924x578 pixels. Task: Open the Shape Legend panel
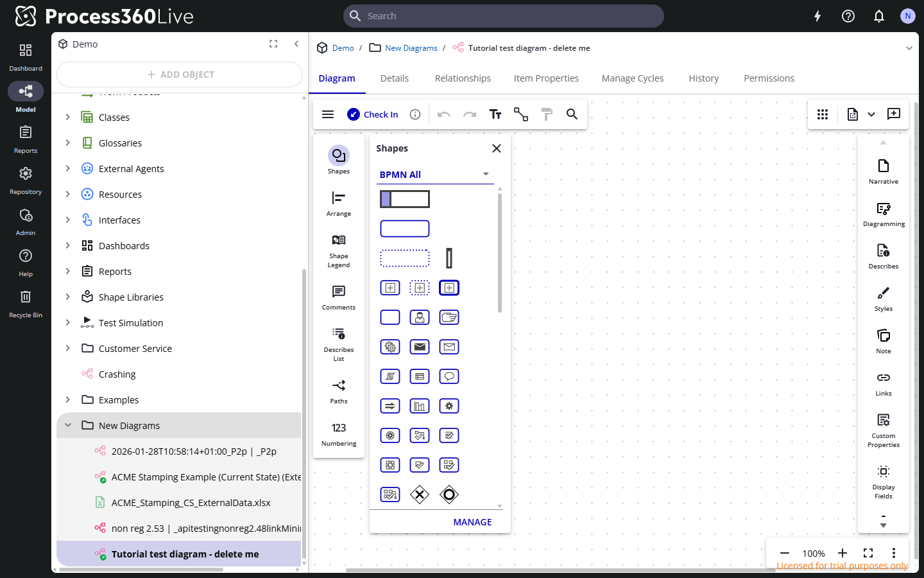point(339,250)
